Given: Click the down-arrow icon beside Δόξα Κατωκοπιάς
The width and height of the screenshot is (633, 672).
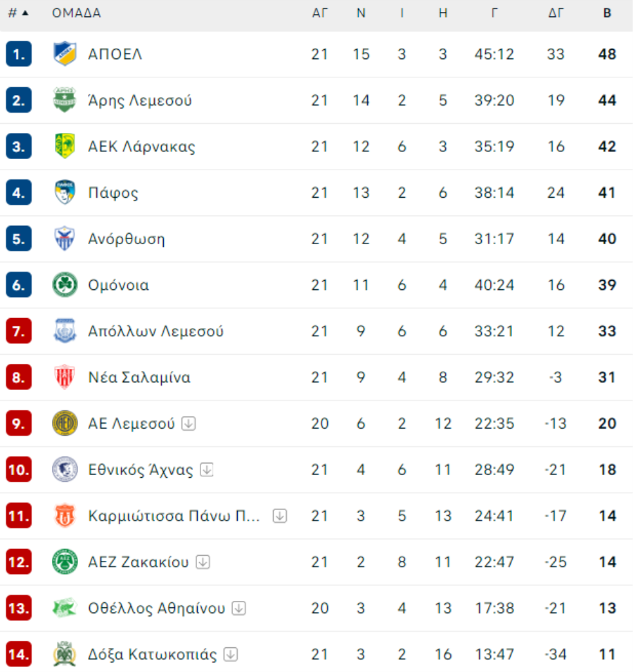Looking at the screenshot, I should coord(231,654).
